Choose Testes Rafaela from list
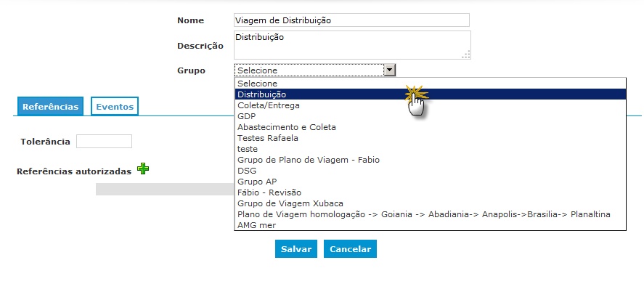644x284 pixels. point(430,138)
